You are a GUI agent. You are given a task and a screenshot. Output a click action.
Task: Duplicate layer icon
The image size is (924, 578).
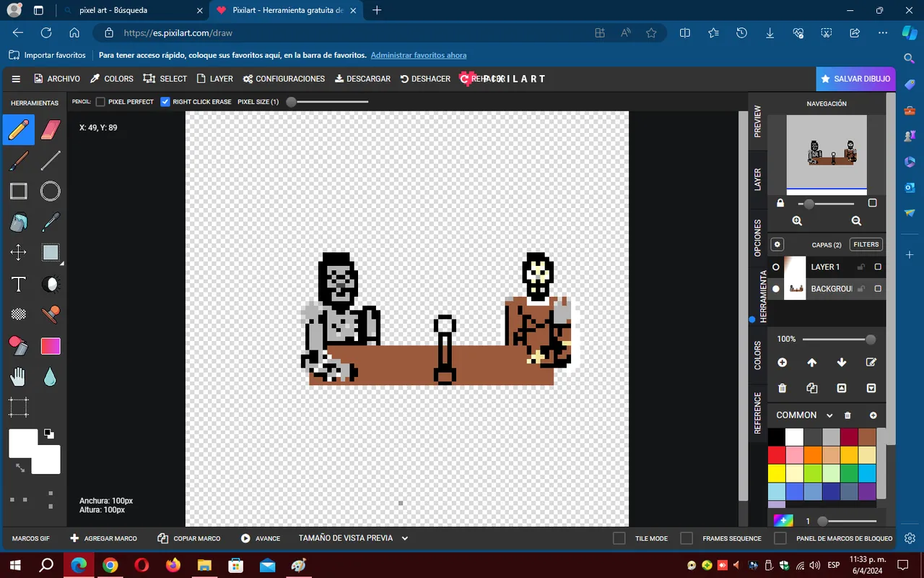(x=812, y=388)
